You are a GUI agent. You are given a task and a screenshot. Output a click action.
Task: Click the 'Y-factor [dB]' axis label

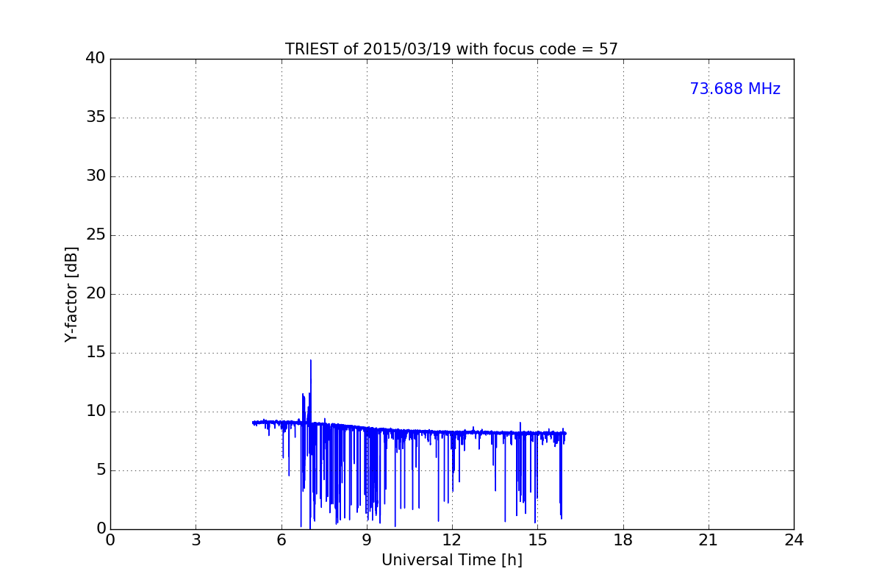point(71,294)
